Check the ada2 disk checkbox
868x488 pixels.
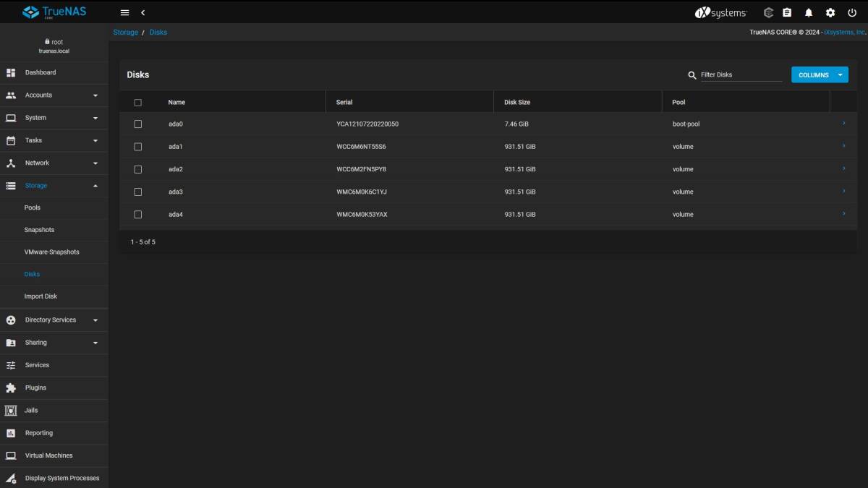[138, 169]
